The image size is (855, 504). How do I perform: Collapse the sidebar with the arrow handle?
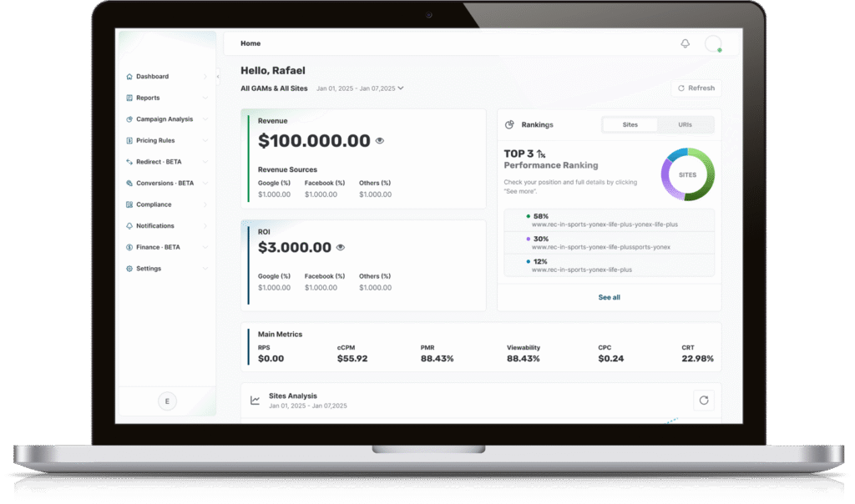[x=217, y=75]
